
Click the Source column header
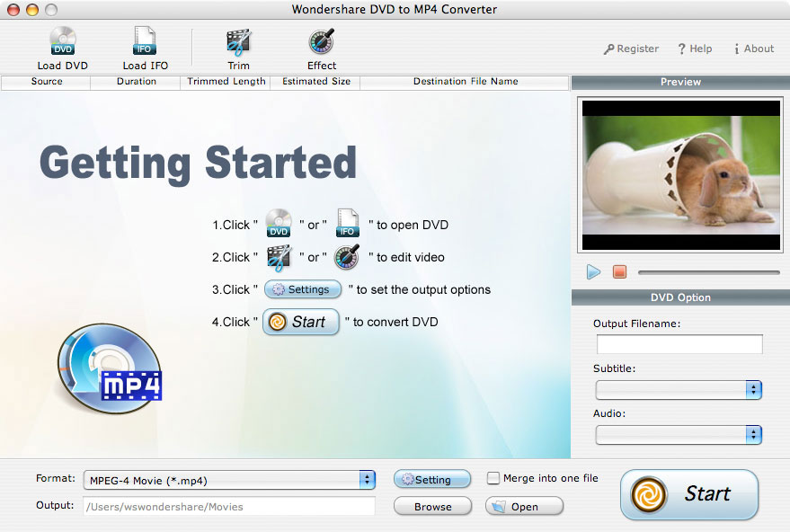click(x=47, y=82)
